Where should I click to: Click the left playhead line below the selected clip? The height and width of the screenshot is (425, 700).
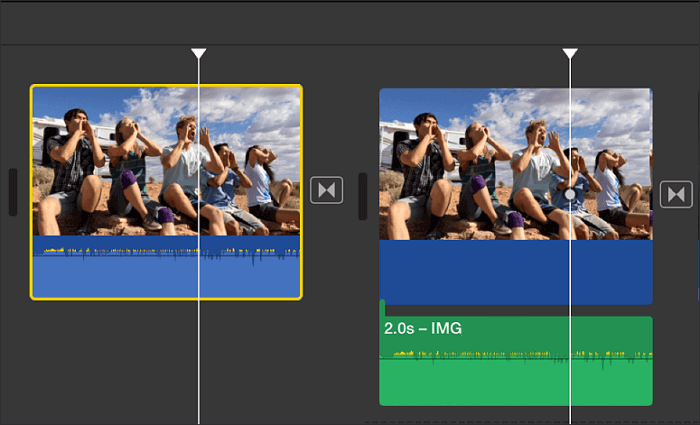tap(199, 360)
